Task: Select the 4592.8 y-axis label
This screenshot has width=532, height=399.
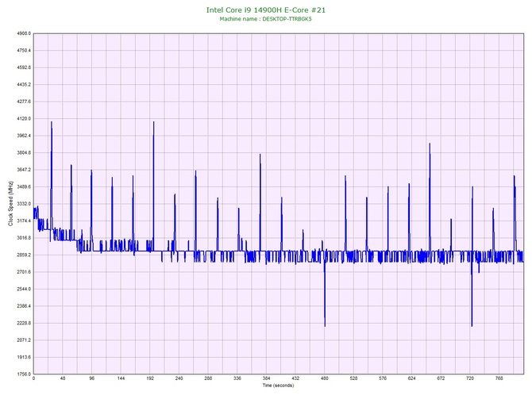Action: [24, 67]
